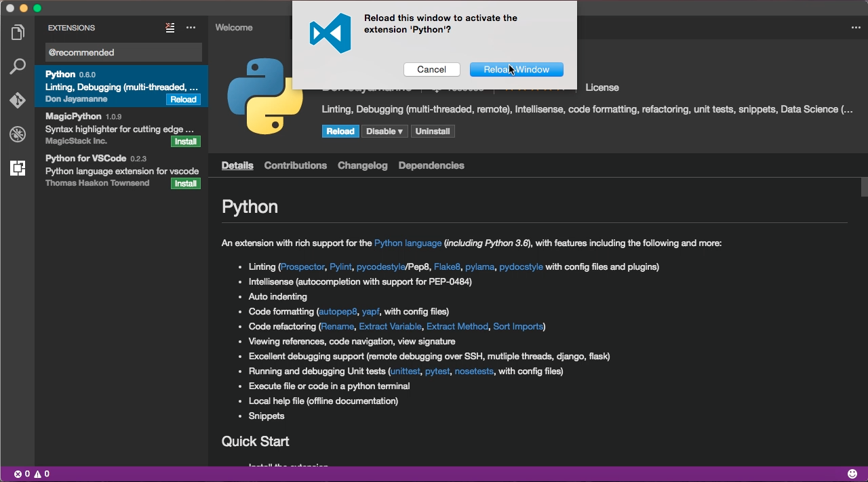Click the Snippets bullet text

point(267,416)
